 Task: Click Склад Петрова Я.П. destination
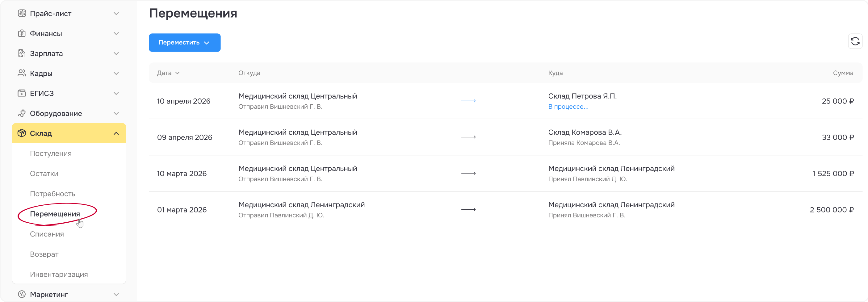(582, 96)
